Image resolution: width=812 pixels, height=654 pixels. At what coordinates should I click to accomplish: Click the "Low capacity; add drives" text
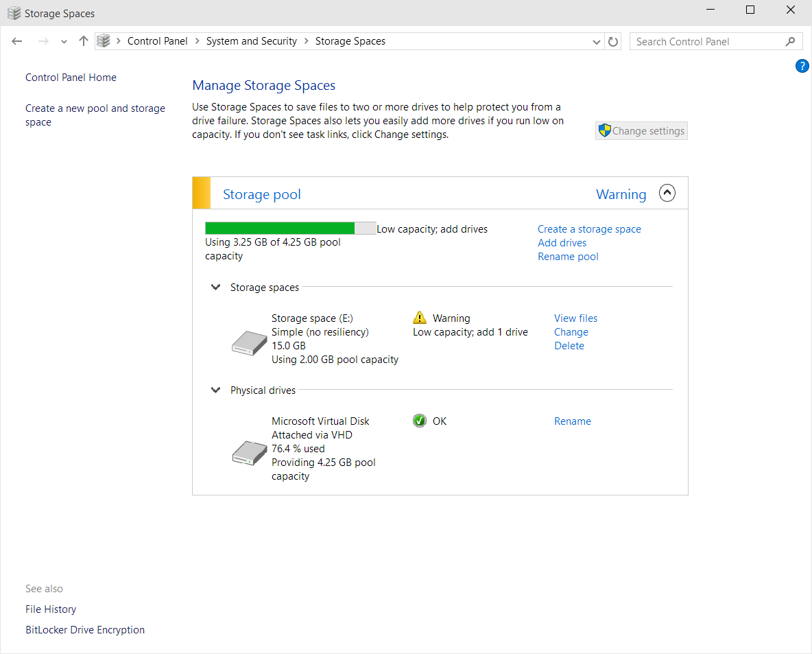pos(432,229)
